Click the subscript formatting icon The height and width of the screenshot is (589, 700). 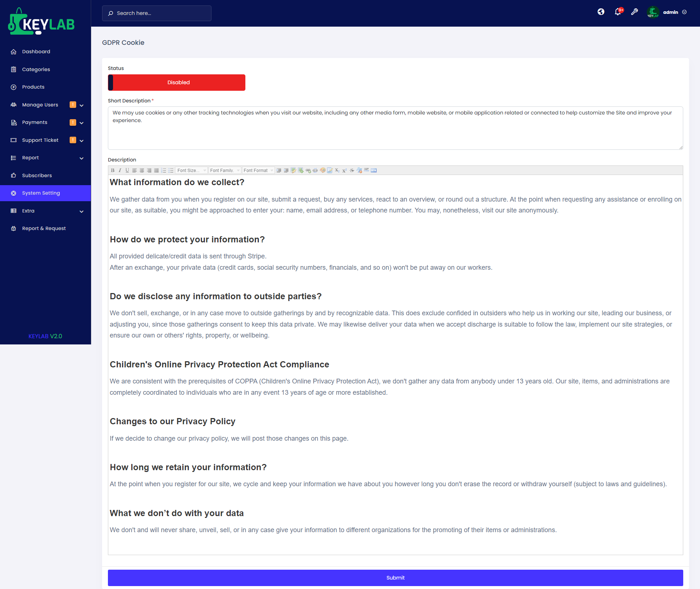tap(337, 170)
